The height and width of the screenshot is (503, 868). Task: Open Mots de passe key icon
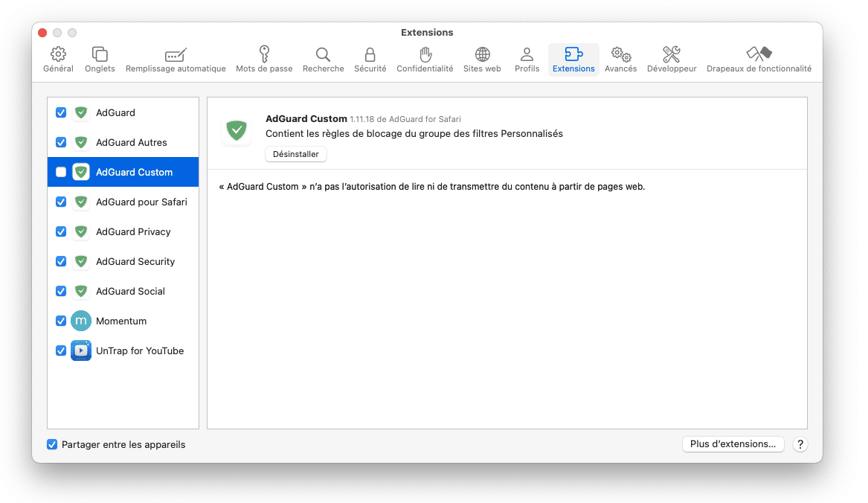click(x=264, y=60)
